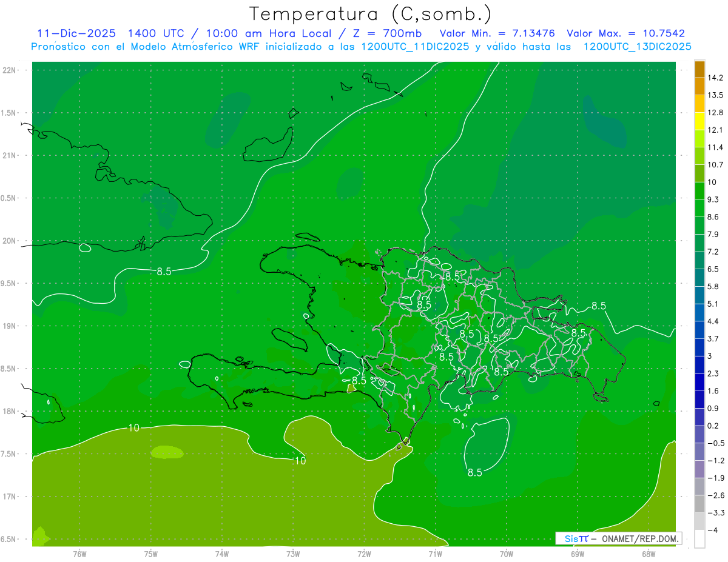Click the '8.5' contour label in the sea south of Hispaniola

coord(474,473)
